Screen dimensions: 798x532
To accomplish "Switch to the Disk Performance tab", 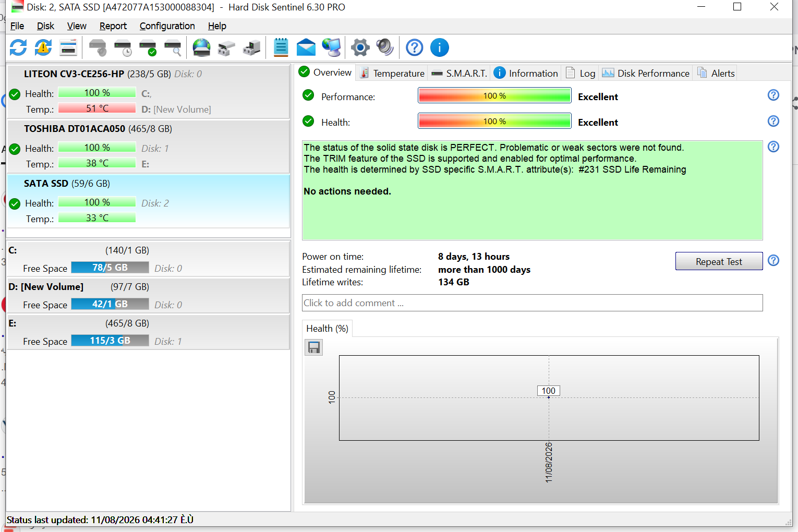I will (x=646, y=73).
